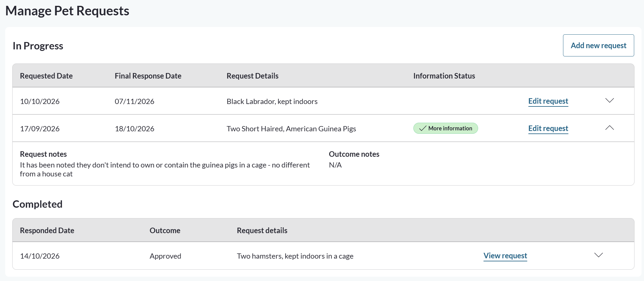
Task: Click the Approved outcome cell
Action: tap(165, 256)
